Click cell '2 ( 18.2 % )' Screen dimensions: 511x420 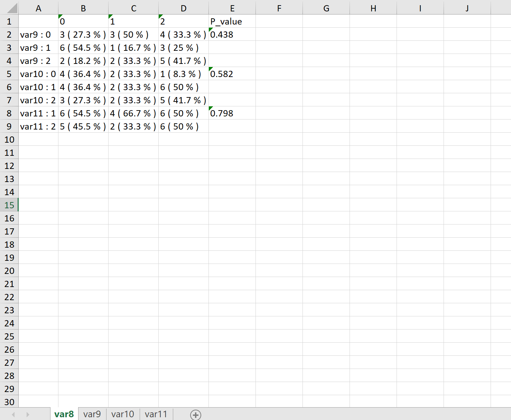click(83, 61)
